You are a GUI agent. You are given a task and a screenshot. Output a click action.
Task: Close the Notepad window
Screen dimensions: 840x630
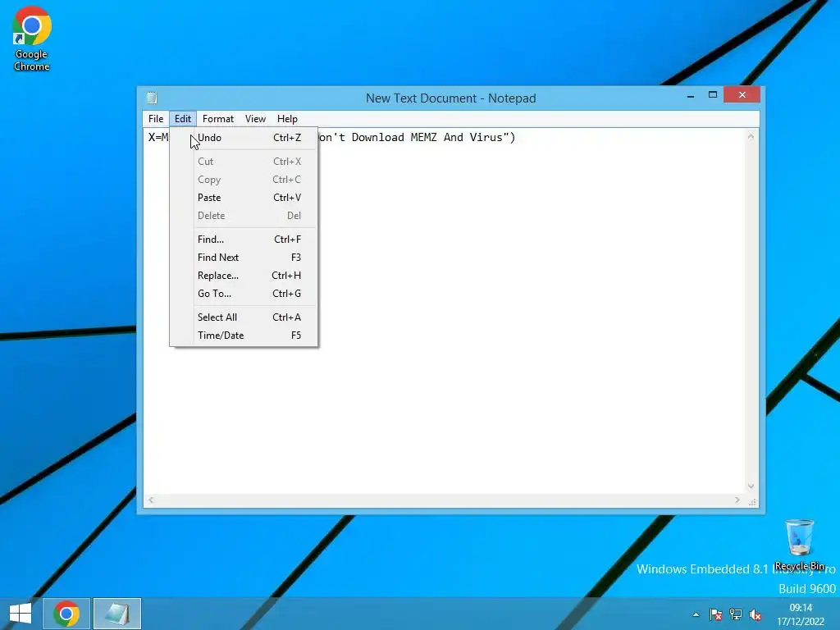(742, 95)
